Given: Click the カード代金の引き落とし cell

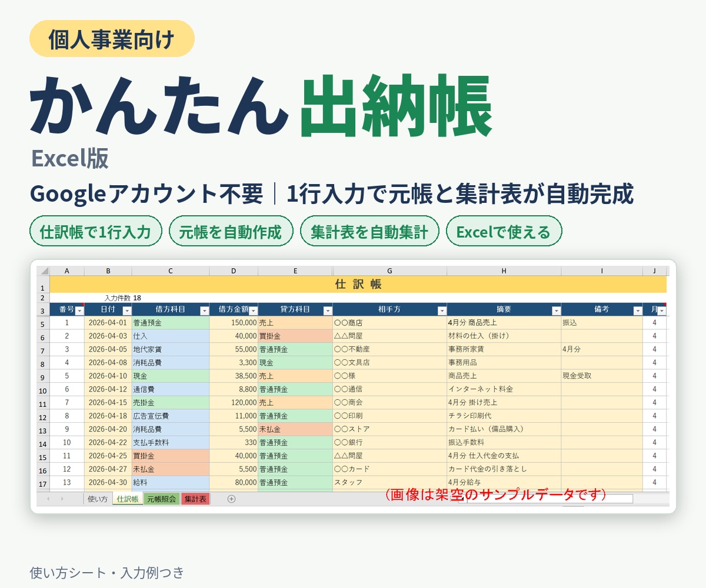Looking at the screenshot, I should pos(504,469).
